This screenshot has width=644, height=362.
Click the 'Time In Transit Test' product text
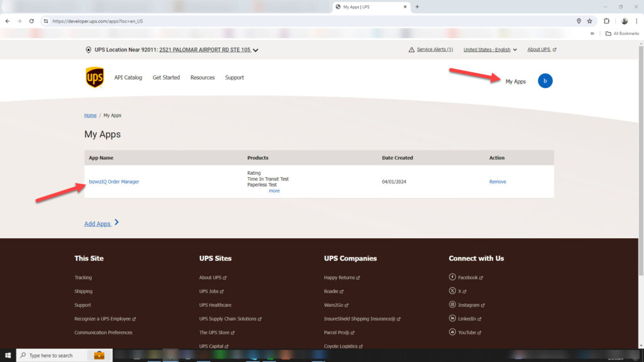click(268, 179)
